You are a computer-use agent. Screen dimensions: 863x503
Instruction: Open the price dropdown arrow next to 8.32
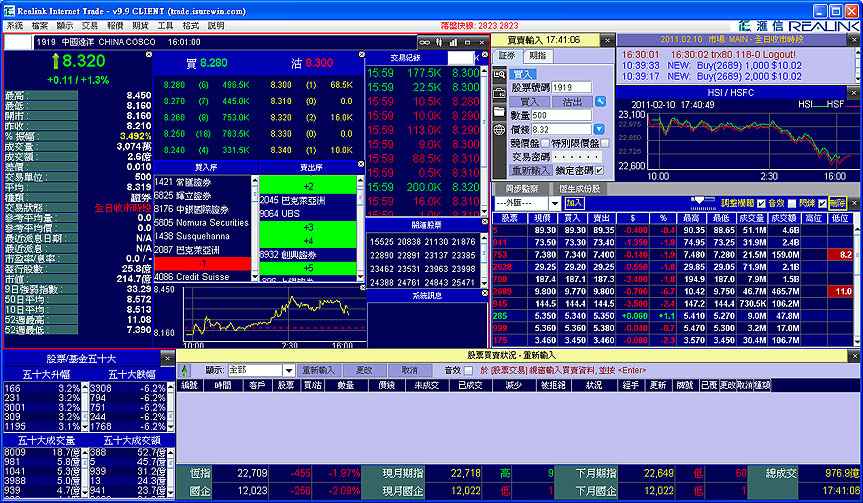(x=599, y=129)
